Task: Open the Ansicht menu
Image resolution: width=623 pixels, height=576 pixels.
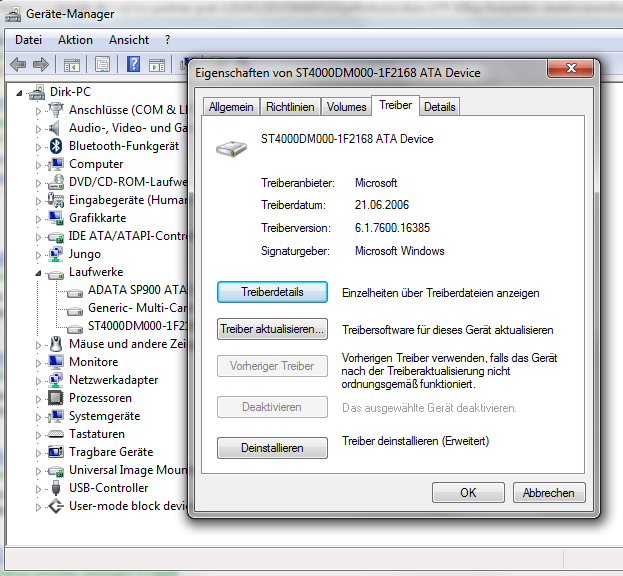Action: tap(129, 40)
